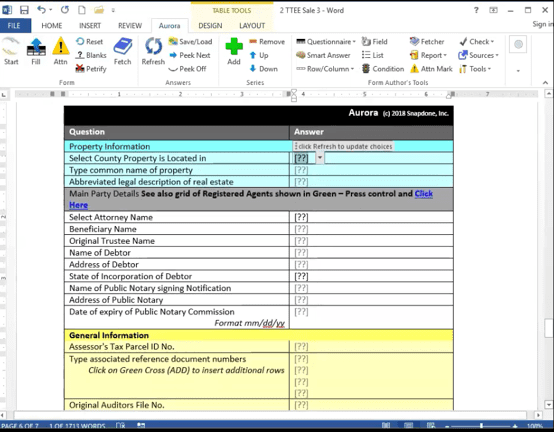The width and height of the screenshot is (555, 432).
Task: Click the Condition traffic light tool
Action: point(383,69)
